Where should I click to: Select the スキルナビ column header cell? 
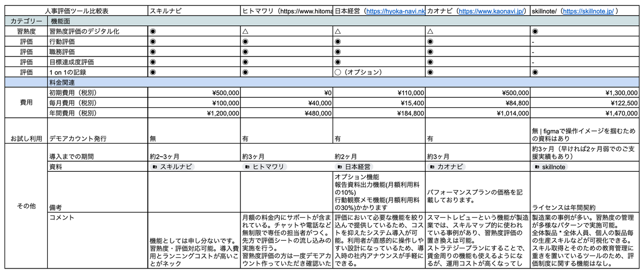point(195,11)
